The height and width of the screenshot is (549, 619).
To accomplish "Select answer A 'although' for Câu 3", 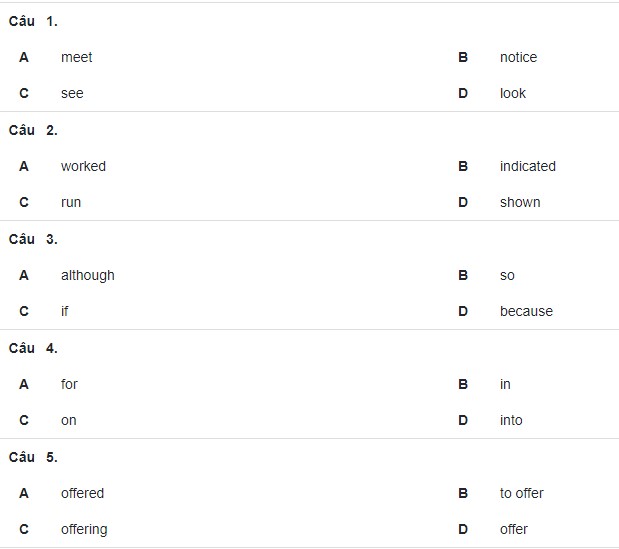I will pos(88,275).
